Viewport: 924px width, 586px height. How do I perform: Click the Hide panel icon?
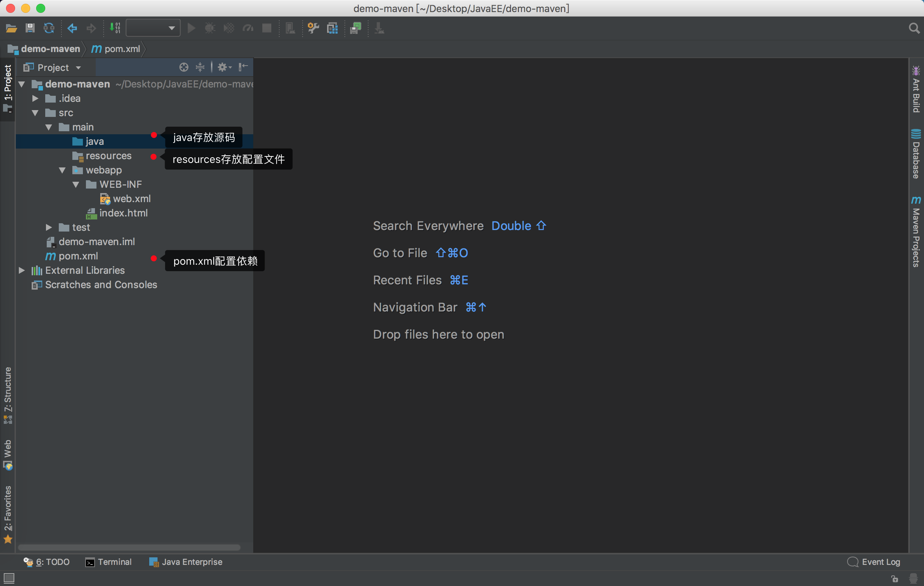[x=243, y=67]
